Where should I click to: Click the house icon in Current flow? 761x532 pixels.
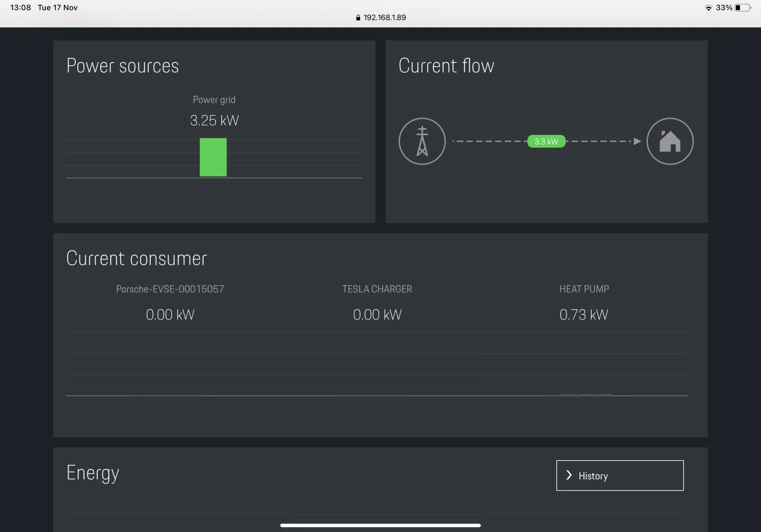point(670,141)
